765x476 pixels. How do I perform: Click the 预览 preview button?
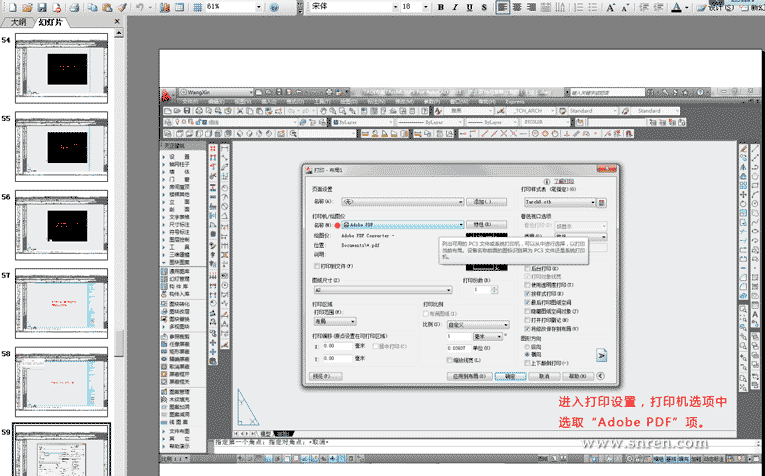[326, 377]
